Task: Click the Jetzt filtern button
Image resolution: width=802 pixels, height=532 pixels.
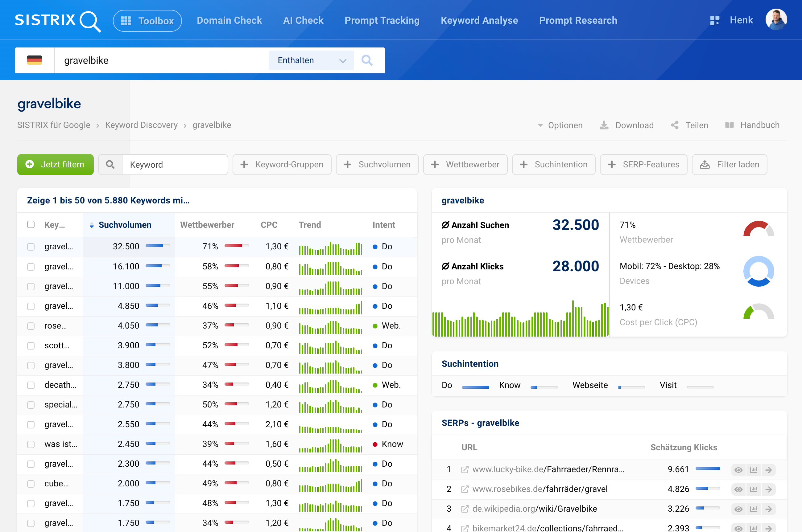Action: 55,165
